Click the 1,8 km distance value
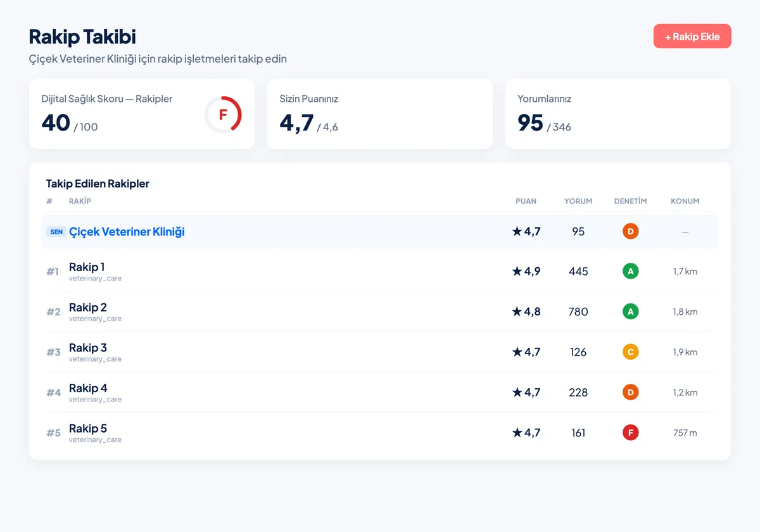Viewport: 760px width, 532px height. click(x=685, y=312)
